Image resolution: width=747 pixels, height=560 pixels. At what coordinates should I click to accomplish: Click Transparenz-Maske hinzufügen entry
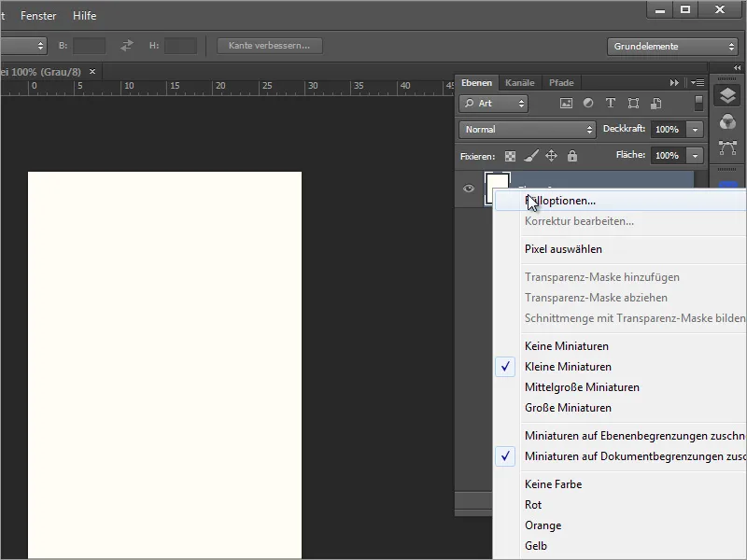pyautogui.click(x=620, y=277)
